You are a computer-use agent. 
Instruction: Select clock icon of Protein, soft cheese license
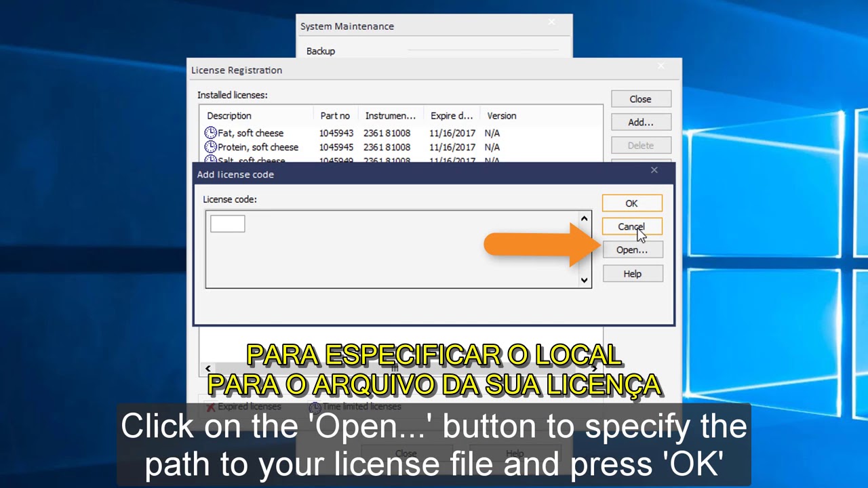pyautogui.click(x=210, y=147)
